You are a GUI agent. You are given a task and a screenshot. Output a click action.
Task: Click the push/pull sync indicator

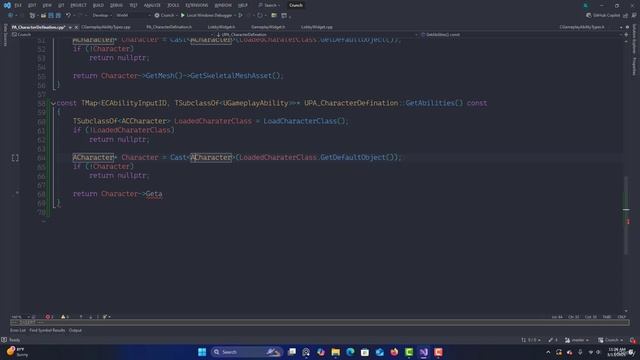pyautogui.click(x=531, y=340)
